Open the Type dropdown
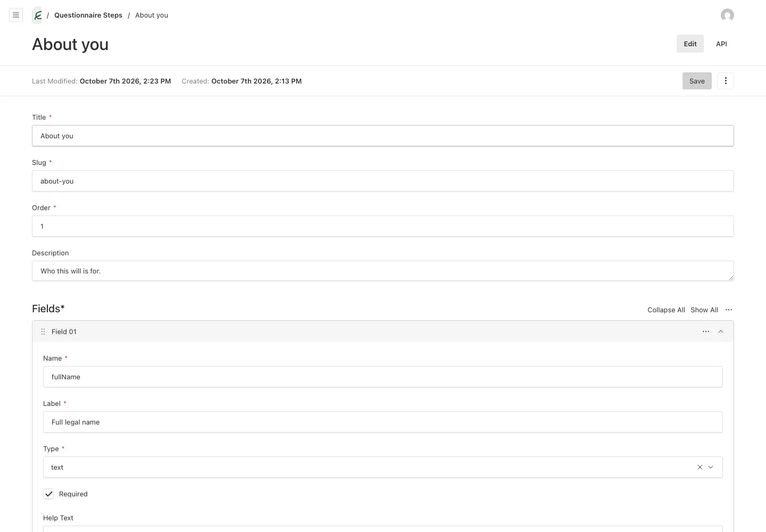This screenshot has height=532, width=766. [x=711, y=467]
